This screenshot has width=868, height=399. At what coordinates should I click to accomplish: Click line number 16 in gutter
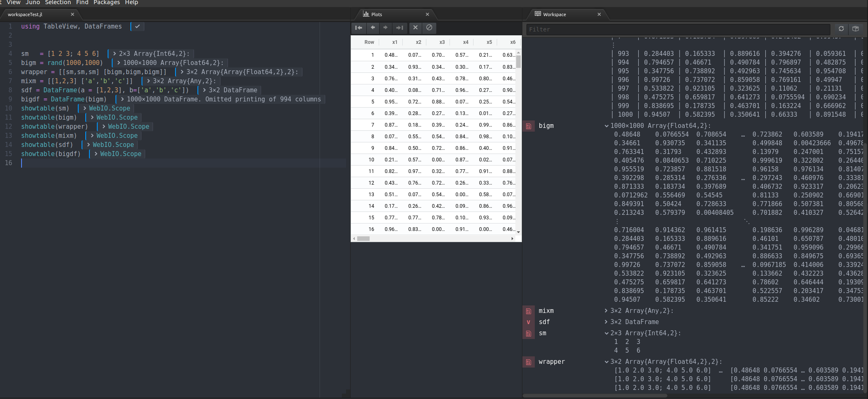pyautogui.click(x=8, y=163)
